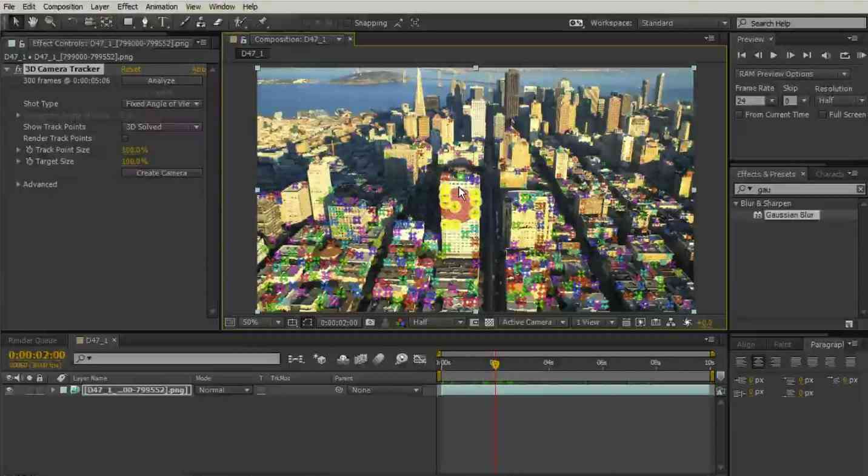Click the Play button in Preview panel
This screenshot has height=476, width=868.
pos(773,55)
